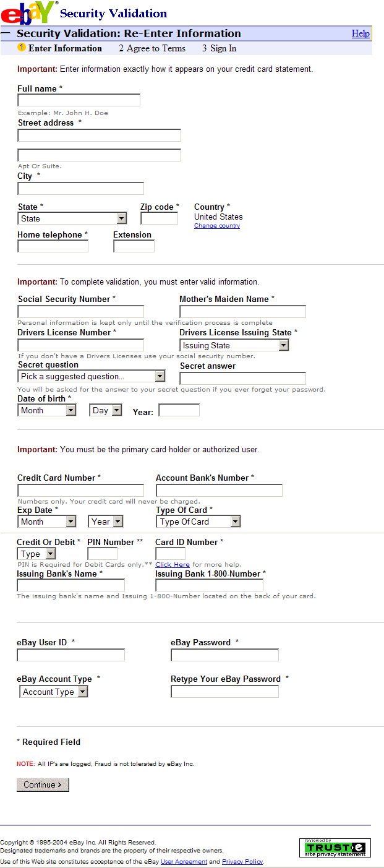Open the Privacy Policy link
The image size is (384, 868).
[242, 861]
